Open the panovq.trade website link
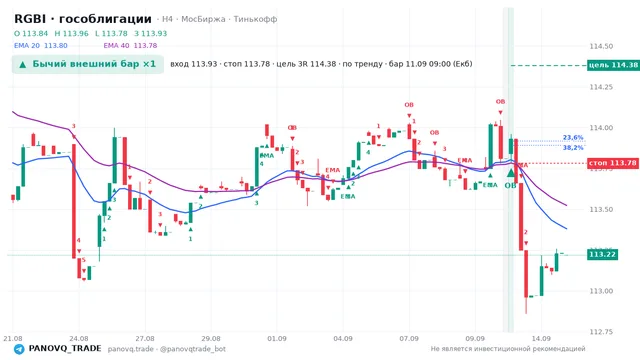Viewport: 640px width, 360px height. [131, 349]
